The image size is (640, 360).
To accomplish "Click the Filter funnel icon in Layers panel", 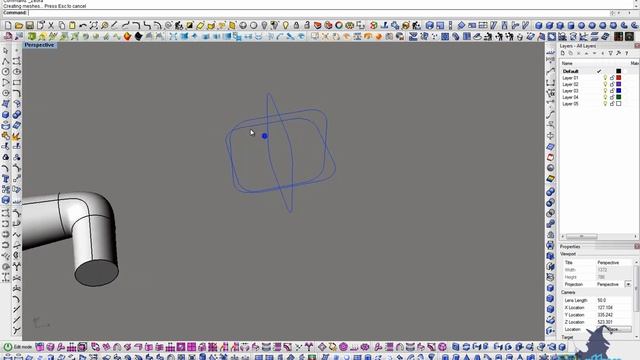I will pyautogui.click(x=611, y=53).
